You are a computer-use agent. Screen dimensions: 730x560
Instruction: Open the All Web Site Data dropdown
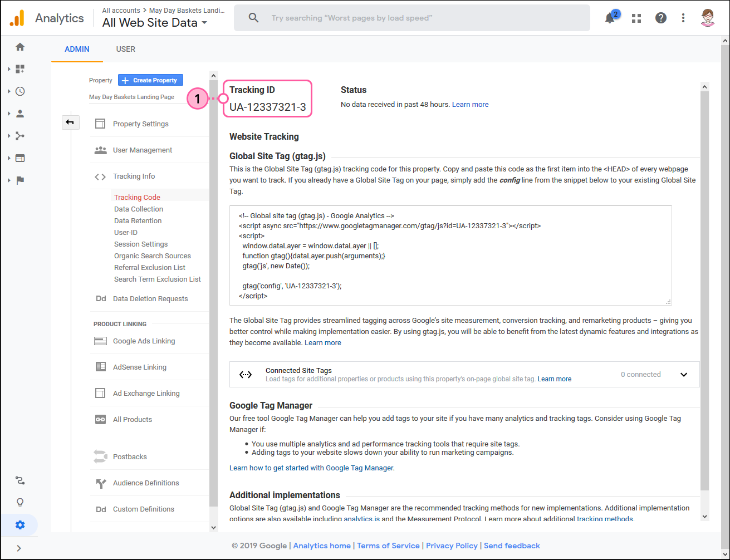click(155, 23)
